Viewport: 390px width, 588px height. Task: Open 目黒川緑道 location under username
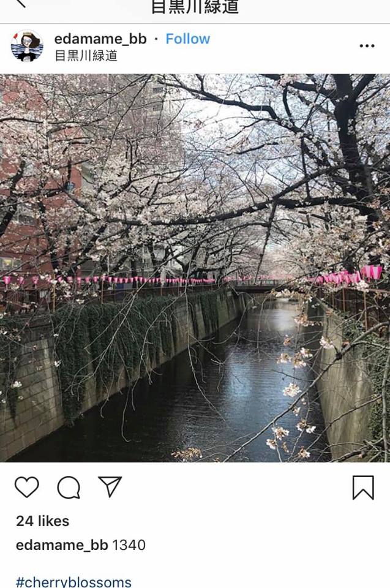(x=86, y=56)
